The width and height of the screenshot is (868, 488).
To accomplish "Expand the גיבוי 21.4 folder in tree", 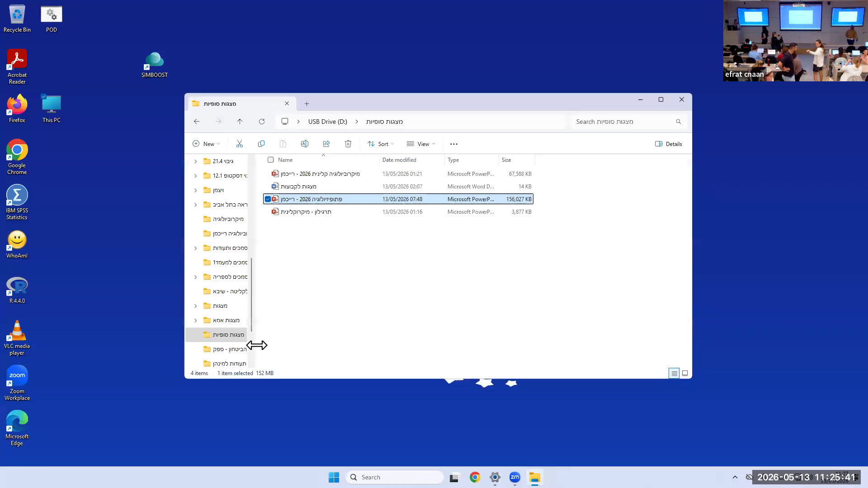I will 196,161.
